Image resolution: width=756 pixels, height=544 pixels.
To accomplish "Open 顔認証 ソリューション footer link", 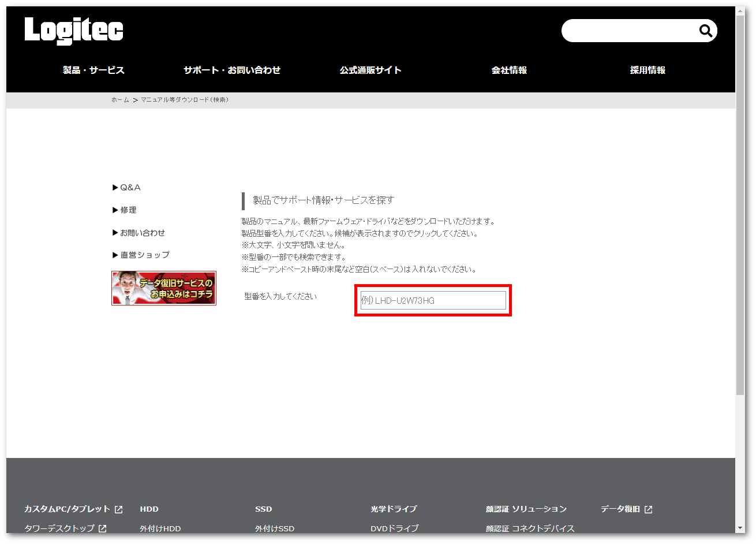I will 526,509.
